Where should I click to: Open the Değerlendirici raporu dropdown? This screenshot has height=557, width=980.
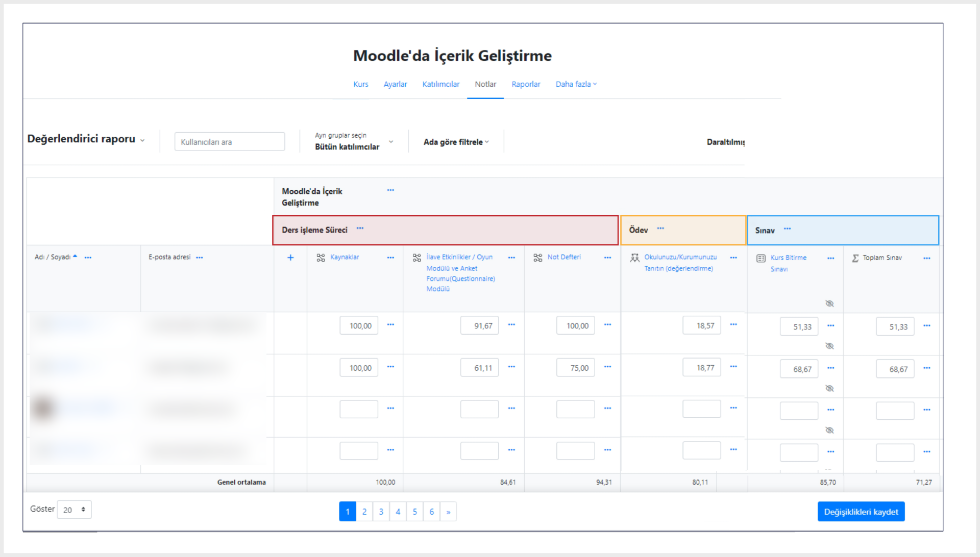coord(86,139)
